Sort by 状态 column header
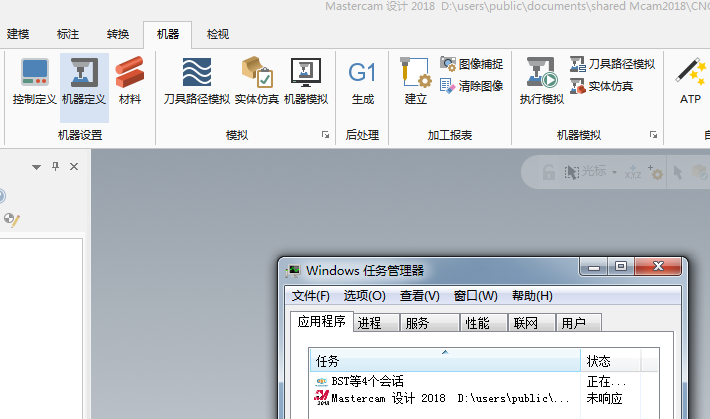 (x=610, y=361)
